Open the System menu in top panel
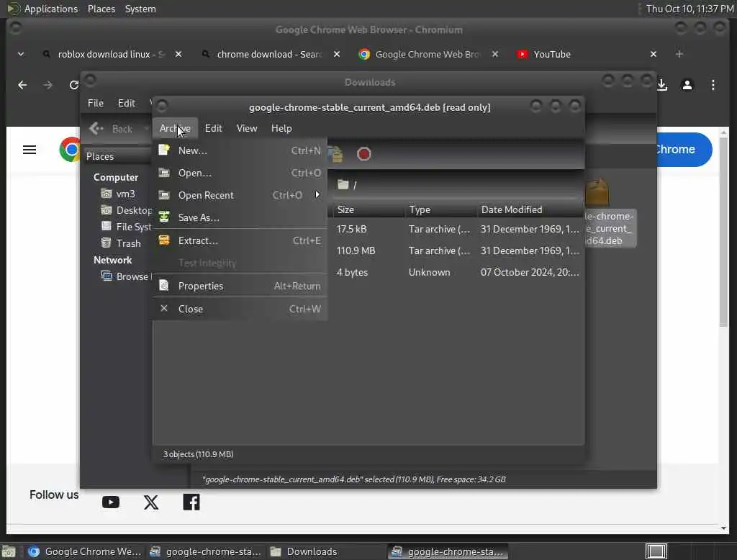The height and width of the screenshot is (560, 737). (x=140, y=9)
